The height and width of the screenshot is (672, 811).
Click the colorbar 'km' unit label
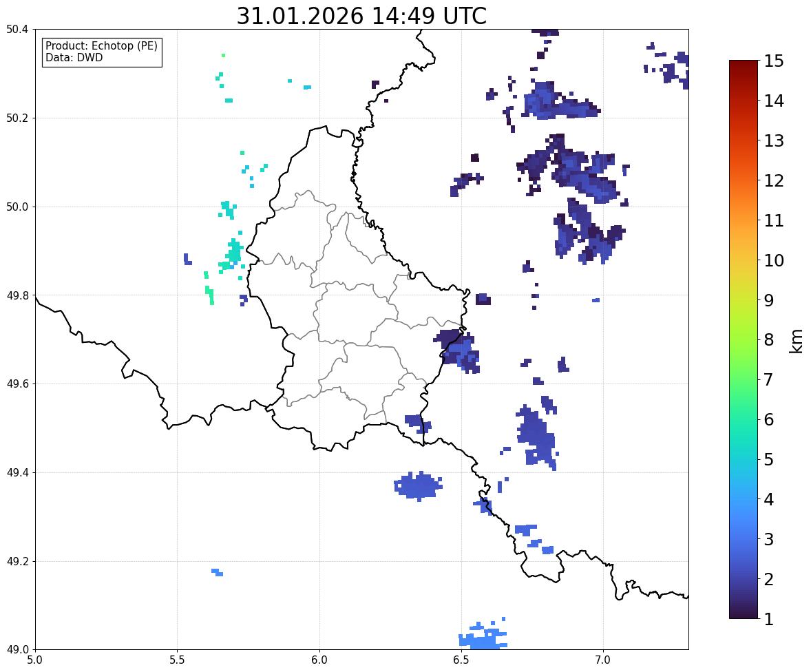(x=797, y=341)
